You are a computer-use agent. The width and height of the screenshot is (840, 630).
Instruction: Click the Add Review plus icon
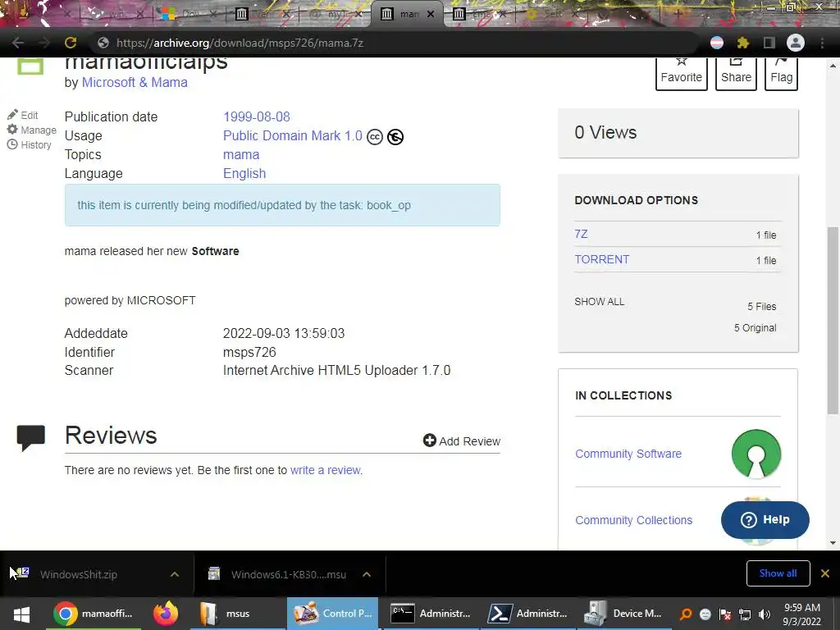pos(429,441)
